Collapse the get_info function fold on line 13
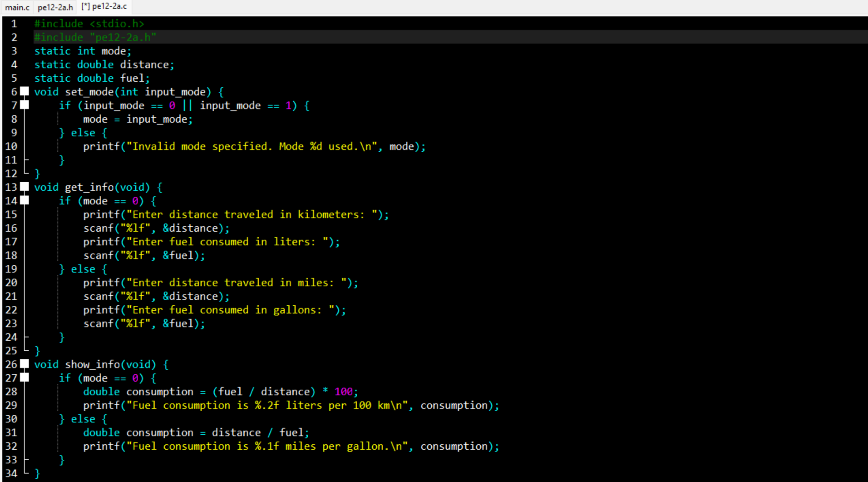 tap(25, 187)
